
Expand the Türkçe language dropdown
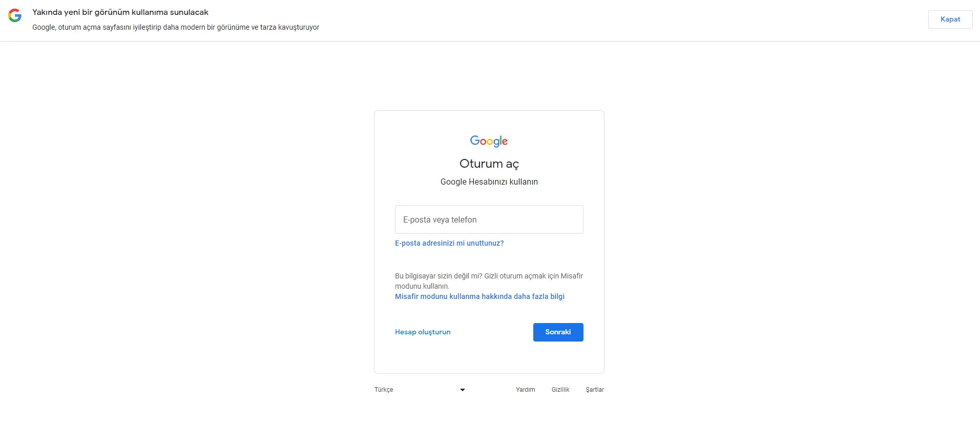tap(420, 390)
